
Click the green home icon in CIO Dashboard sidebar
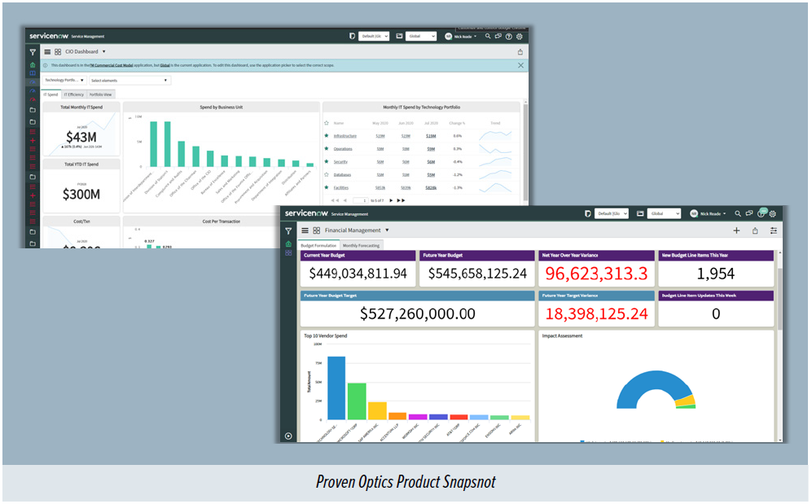(x=33, y=64)
